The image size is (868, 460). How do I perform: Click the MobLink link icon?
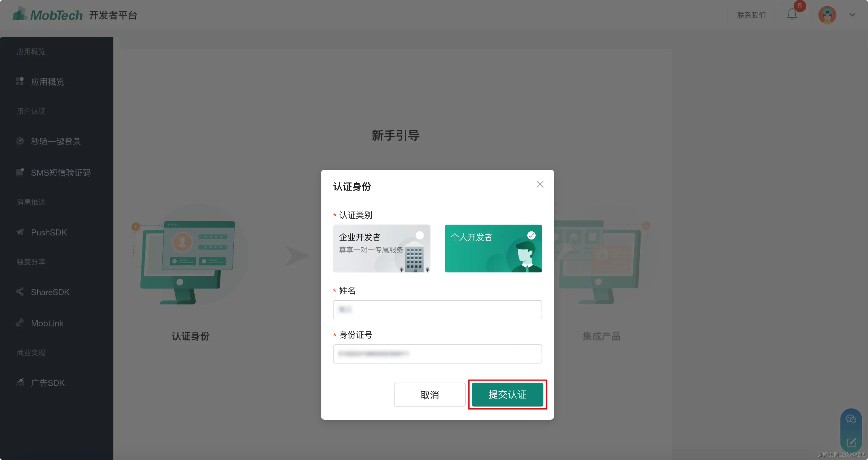point(20,323)
